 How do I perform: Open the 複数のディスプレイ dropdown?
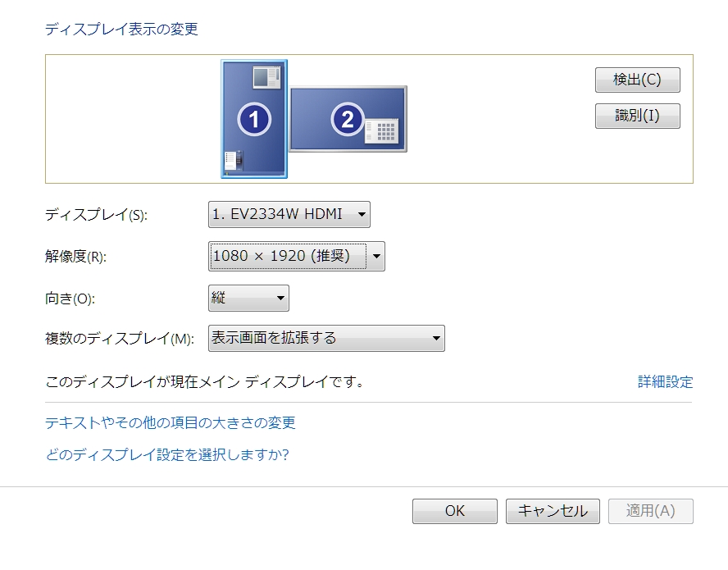[x=326, y=338]
